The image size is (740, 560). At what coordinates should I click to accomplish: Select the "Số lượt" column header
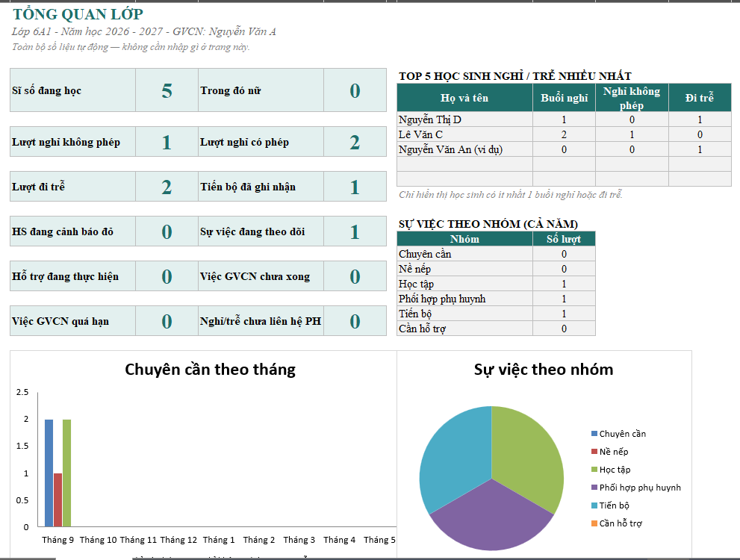[x=564, y=239]
